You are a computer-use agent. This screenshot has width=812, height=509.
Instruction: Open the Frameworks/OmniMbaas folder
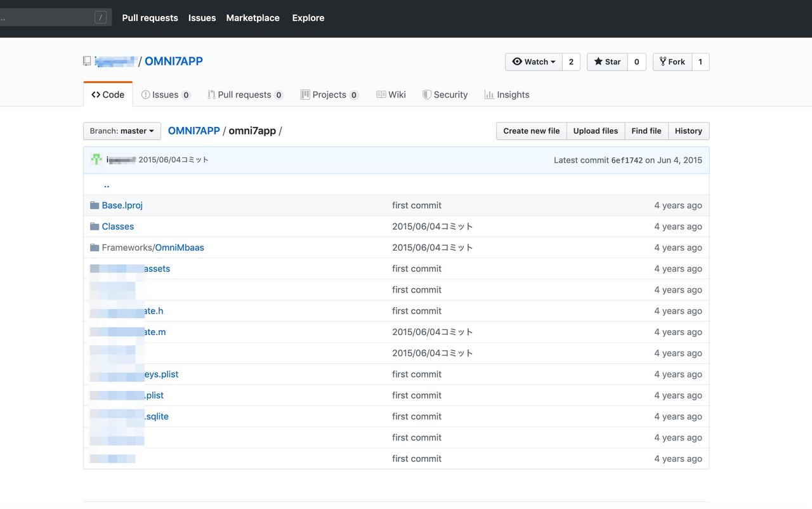click(x=153, y=248)
